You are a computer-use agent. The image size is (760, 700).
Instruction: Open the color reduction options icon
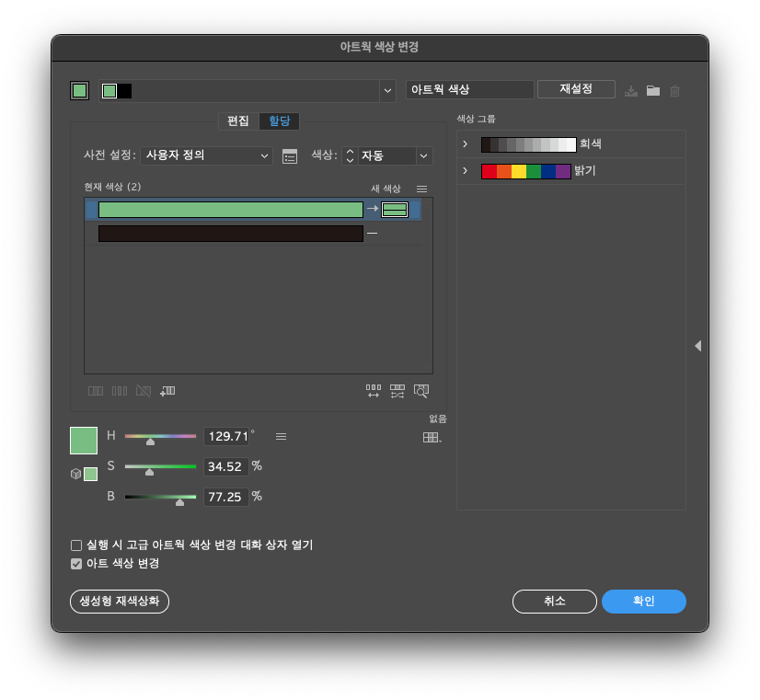pos(290,156)
